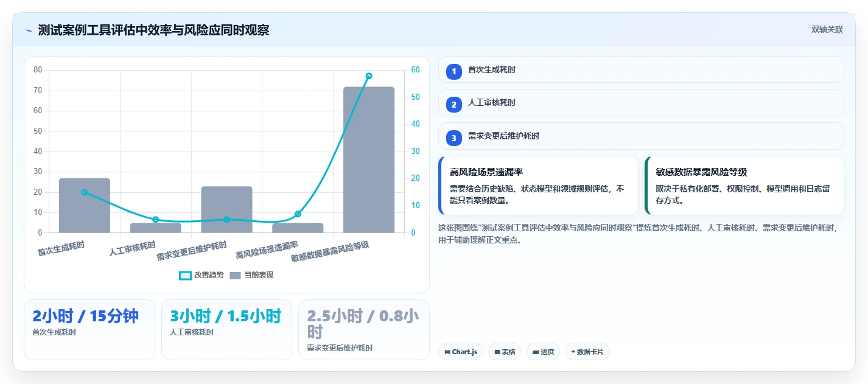Open the 敏感数据暴露风险等级 card
This screenshot has width=868, height=384.
pos(744,186)
